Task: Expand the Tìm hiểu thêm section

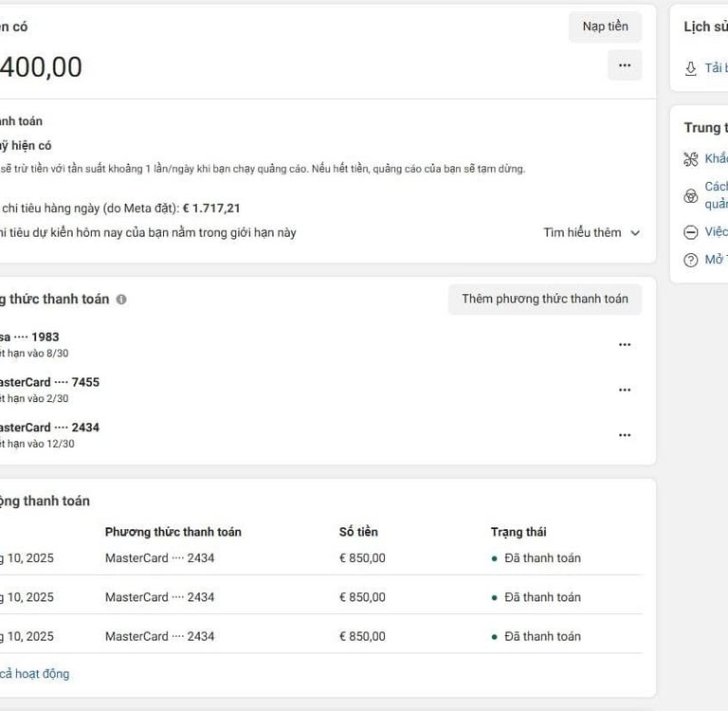Action: point(592,232)
